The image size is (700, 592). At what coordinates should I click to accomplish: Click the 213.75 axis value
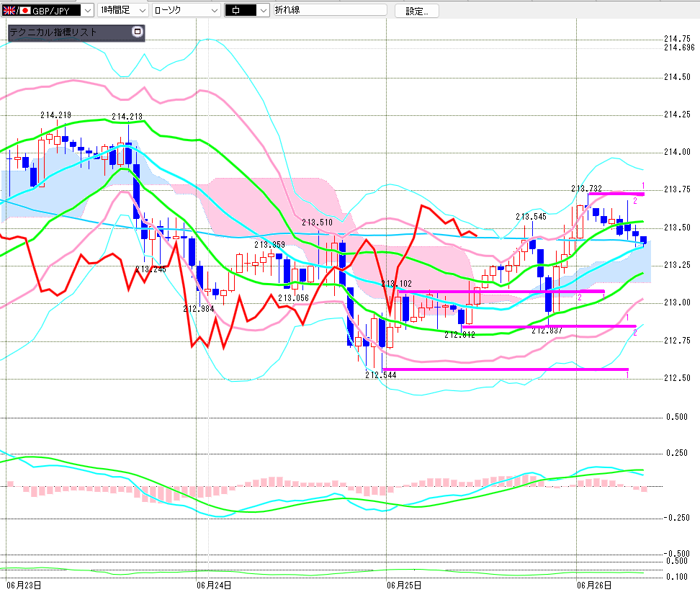677,189
